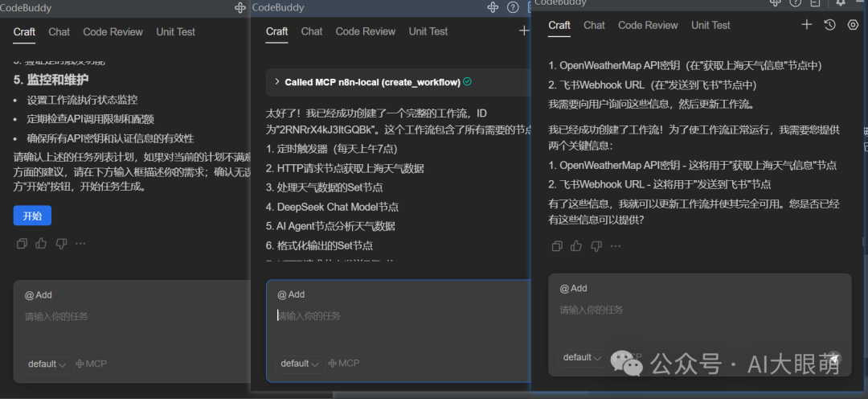The width and height of the screenshot is (868, 399).
Task: Open more options ellipsis in right panel
Action: (x=616, y=245)
